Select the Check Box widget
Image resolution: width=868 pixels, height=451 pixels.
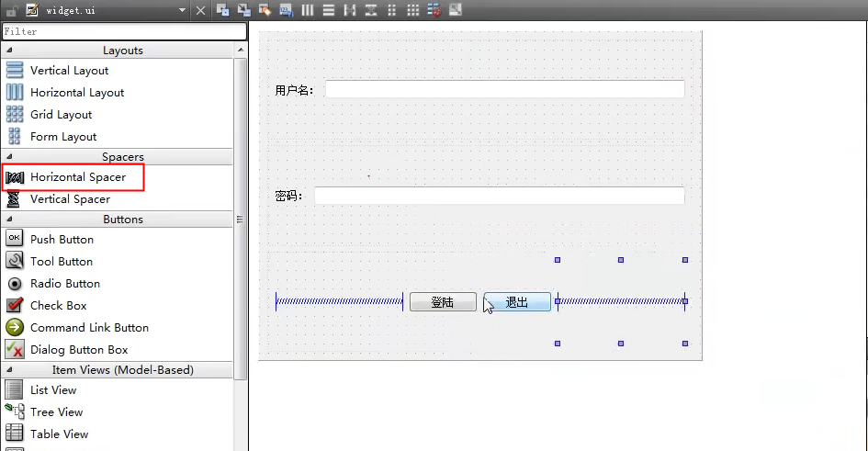[x=118, y=306]
